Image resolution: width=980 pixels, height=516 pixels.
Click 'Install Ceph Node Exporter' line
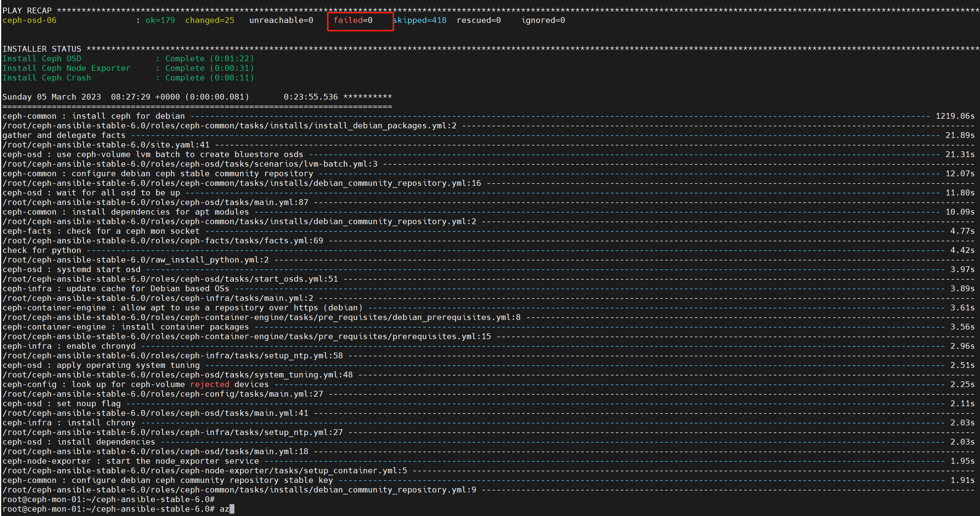[66, 68]
